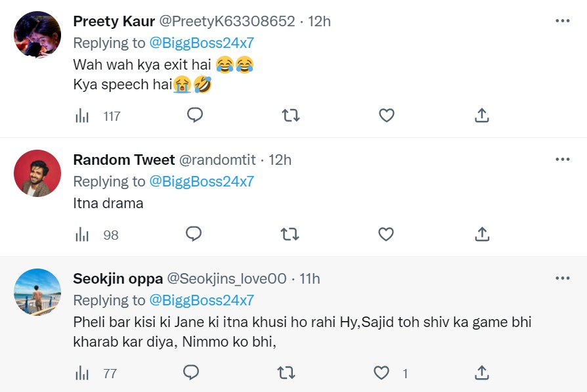Like Preety Kaur's tweet

pos(387,116)
